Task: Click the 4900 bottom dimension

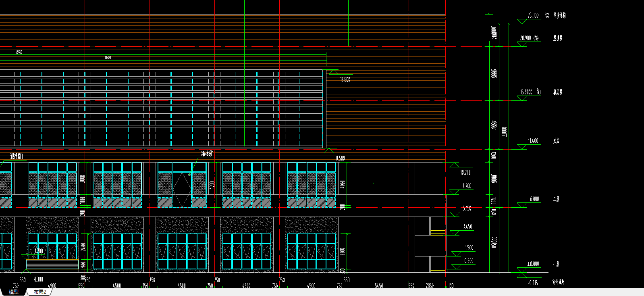Action: pos(52,286)
